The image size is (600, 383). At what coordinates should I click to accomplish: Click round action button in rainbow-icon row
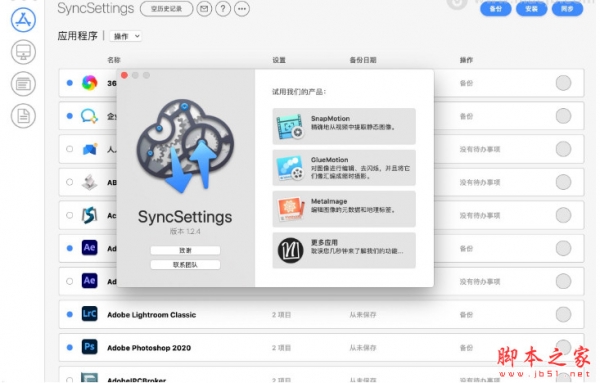pos(563,83)
